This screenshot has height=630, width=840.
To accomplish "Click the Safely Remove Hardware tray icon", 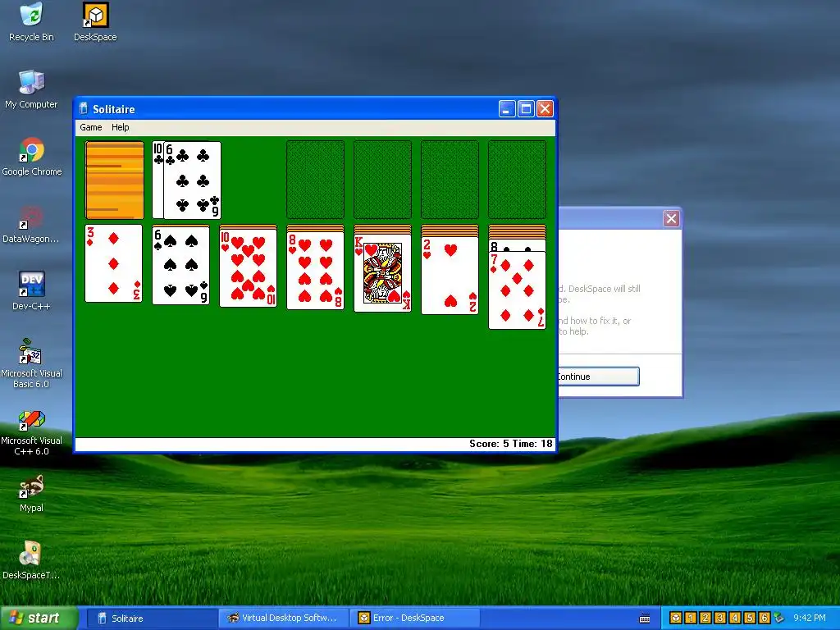I will pyautogui.click(x=778, y=618).
